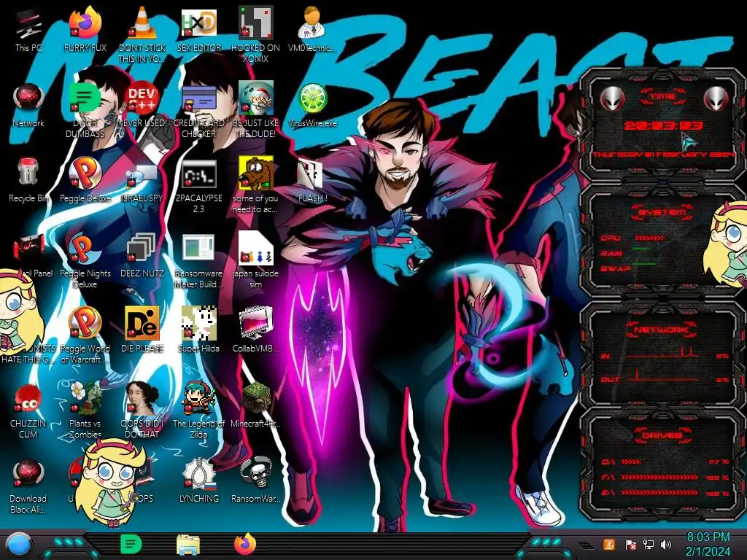
Task: Launch Firefox from the taskbar
Action: pos(245,544)
